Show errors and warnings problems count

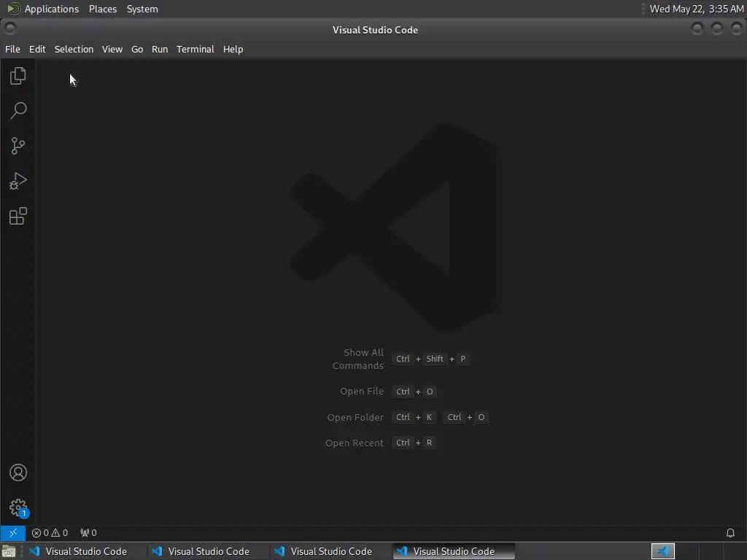50,532
